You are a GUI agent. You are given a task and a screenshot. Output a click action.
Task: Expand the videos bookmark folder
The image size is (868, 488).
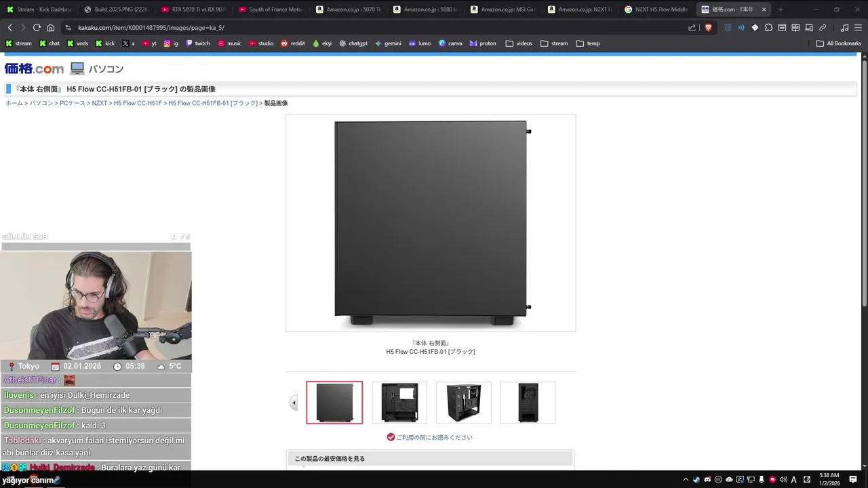(519, 43)
